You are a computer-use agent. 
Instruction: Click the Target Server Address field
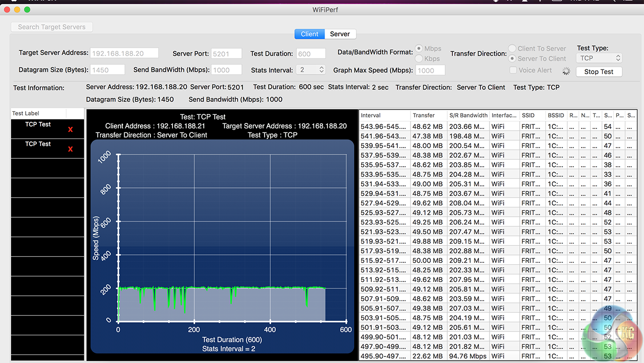(x=124, y=53)
